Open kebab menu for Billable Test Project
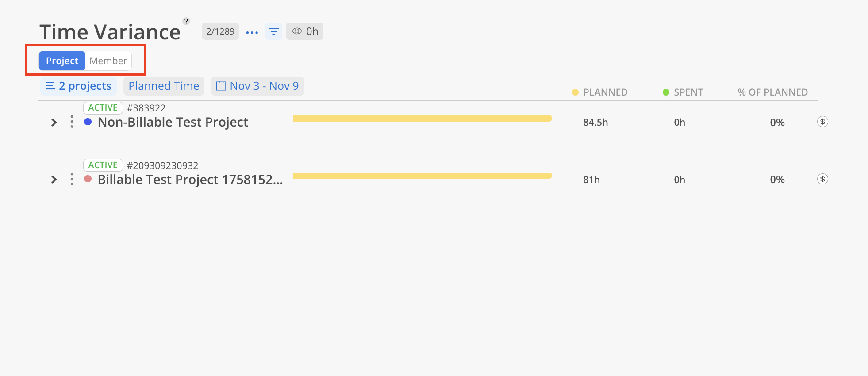This screenshot has width=868, height=376. point(72,180)
